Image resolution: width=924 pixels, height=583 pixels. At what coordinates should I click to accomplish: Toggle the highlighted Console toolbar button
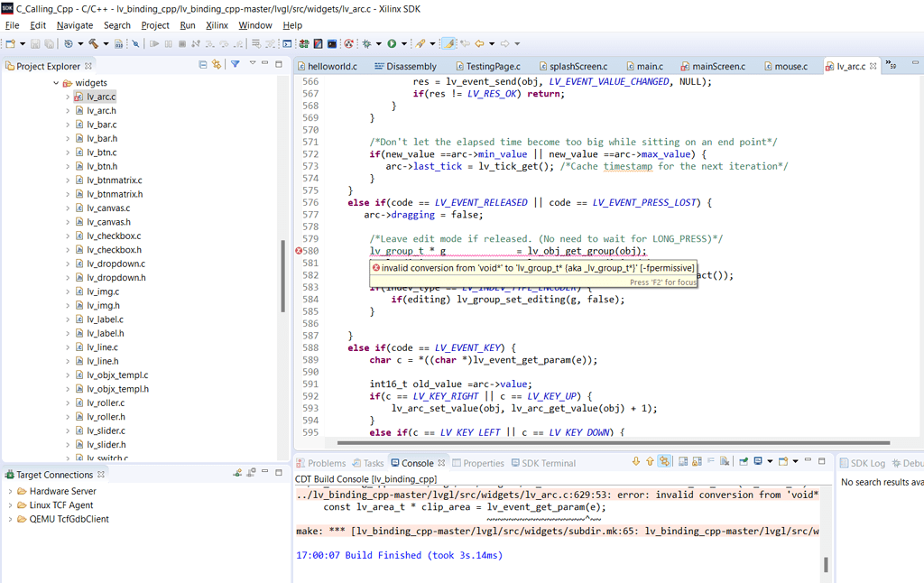click(x=665, y=461)
